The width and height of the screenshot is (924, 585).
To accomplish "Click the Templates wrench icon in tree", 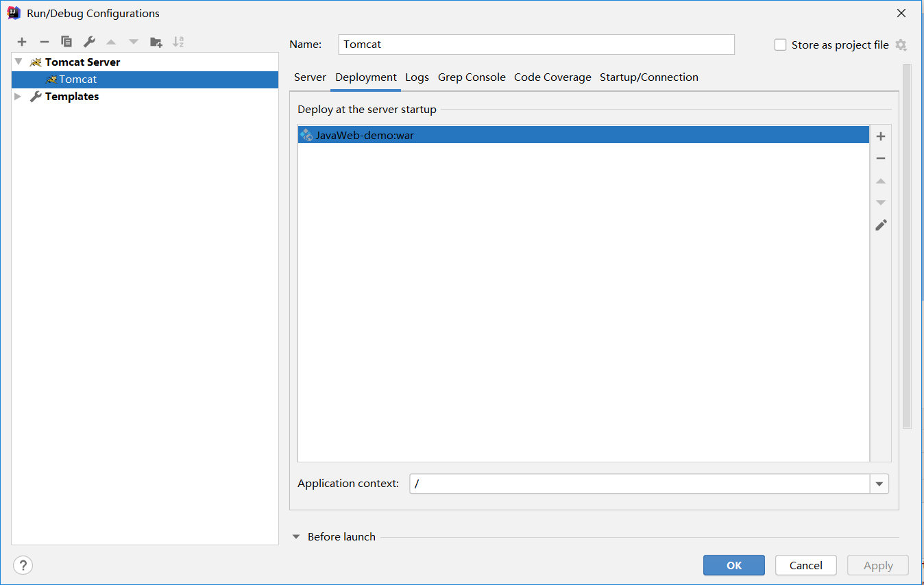I will coord(36,97).
